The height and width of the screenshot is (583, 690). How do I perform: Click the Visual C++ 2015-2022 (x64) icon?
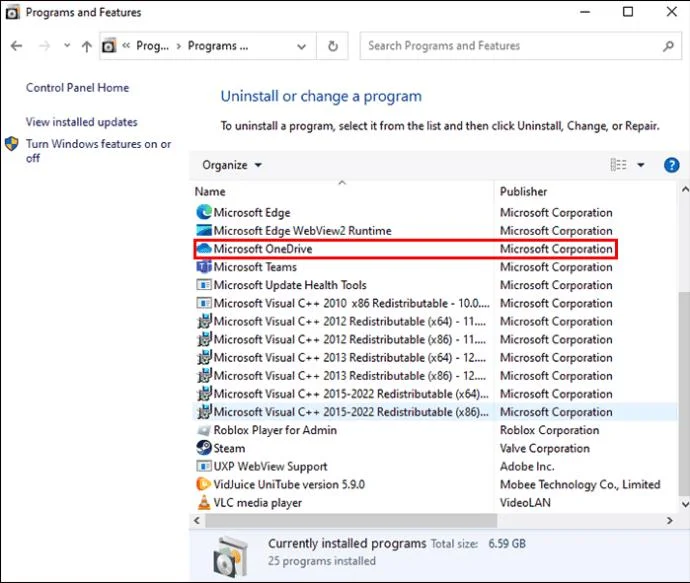[204, 393]
